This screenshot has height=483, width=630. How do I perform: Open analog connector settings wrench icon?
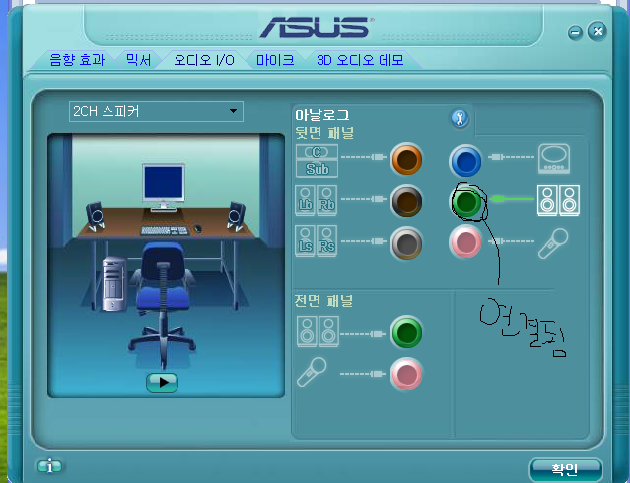[x=460, y=119]
